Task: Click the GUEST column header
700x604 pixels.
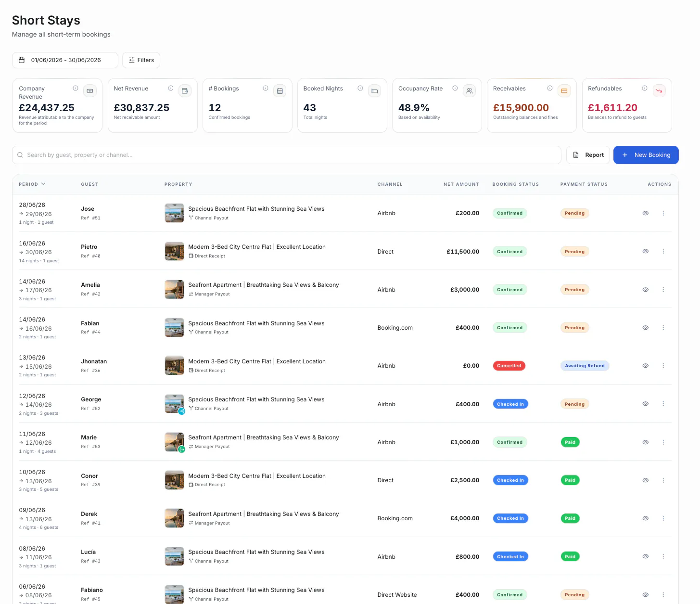Action: (89, 184)
